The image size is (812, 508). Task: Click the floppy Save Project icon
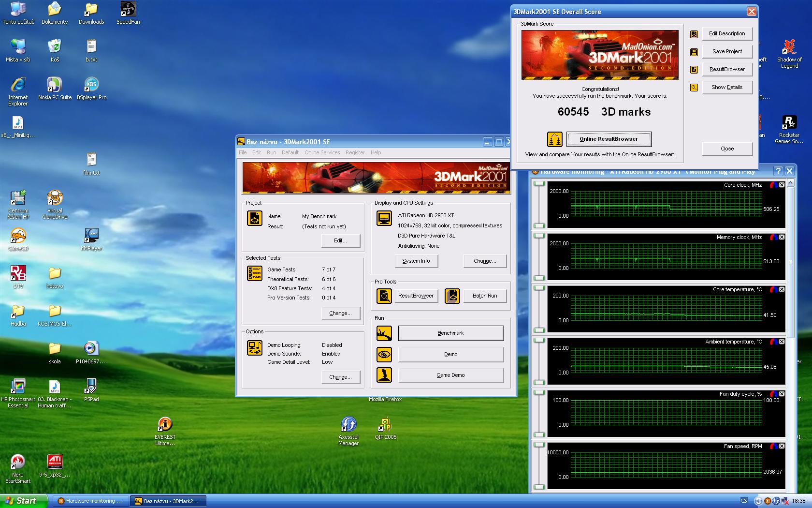click(x=694, y=52)
